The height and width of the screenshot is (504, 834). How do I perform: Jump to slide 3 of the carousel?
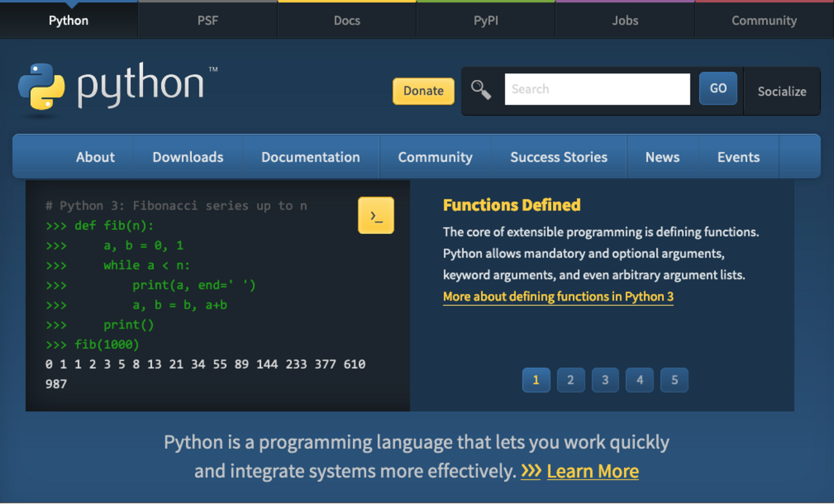pyautogui.click(x=605, y=380)
